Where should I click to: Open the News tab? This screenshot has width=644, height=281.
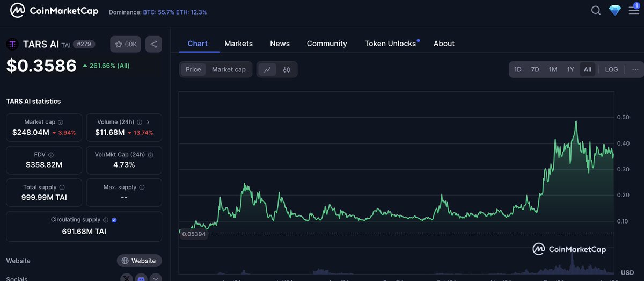[280, 44]
